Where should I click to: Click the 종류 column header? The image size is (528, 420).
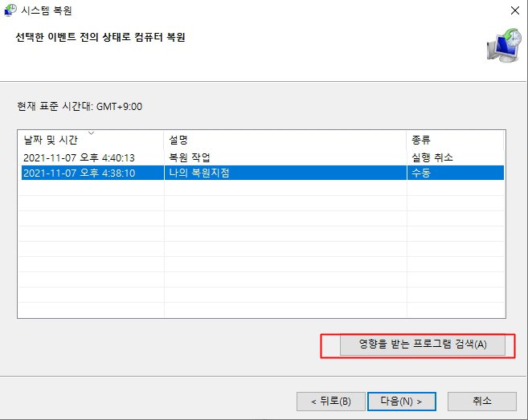455,140
